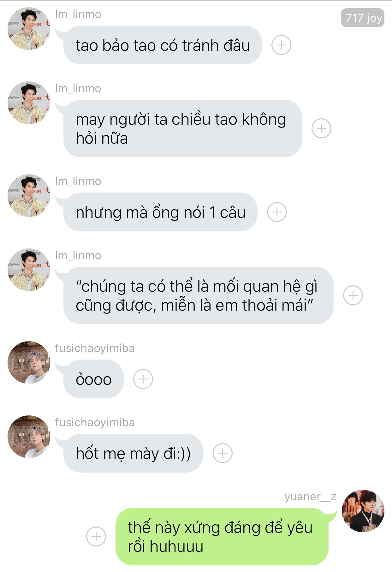Tap plus icon beside green "thế này xứng đáng" bubble
The height and width of the screenshot is (572, 392).
click(x=96, y=536)
